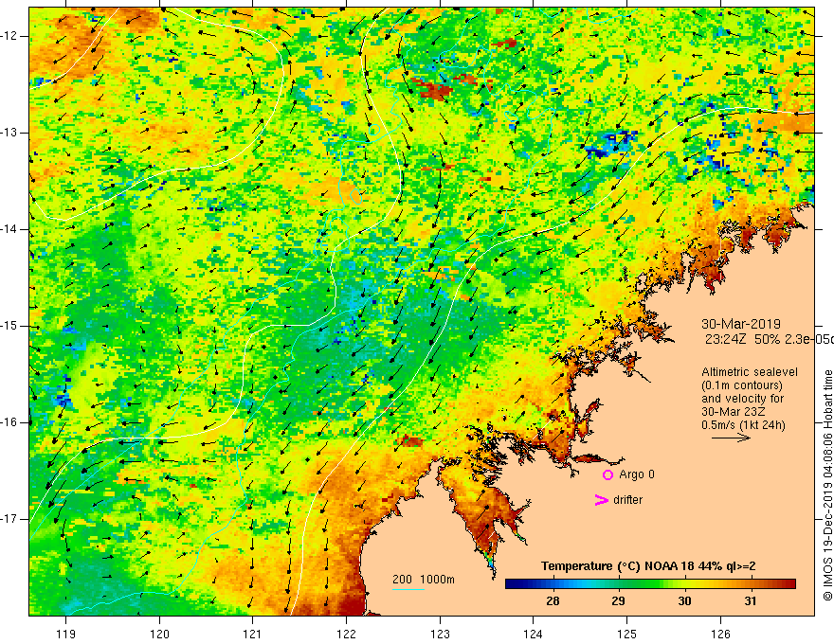This screenshot has width=834, height=644.
Task: Click the latitude axis label -14
Action: click(x=9, y=229)
